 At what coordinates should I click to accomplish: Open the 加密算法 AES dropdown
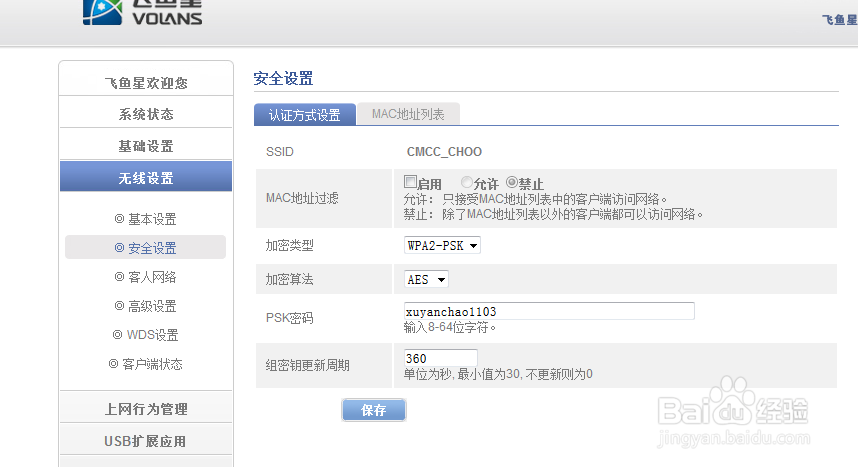pyautogui.click(x=426, y=279)
